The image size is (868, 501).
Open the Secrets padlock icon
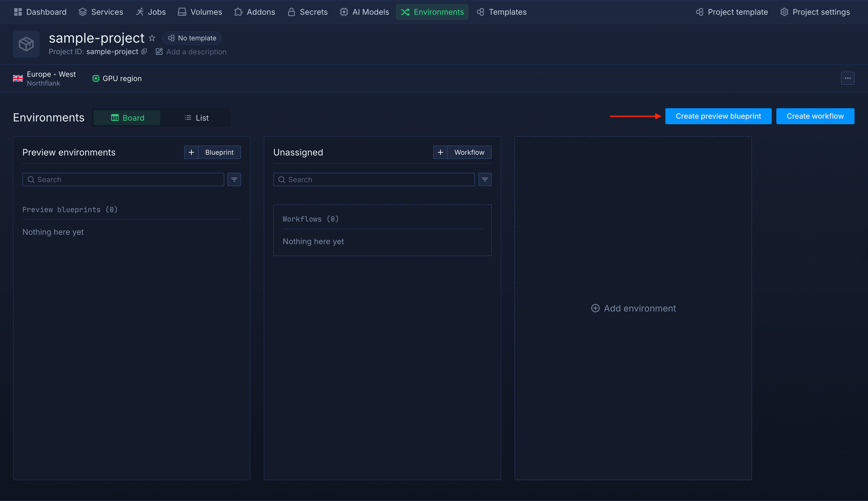click(291, 12)
